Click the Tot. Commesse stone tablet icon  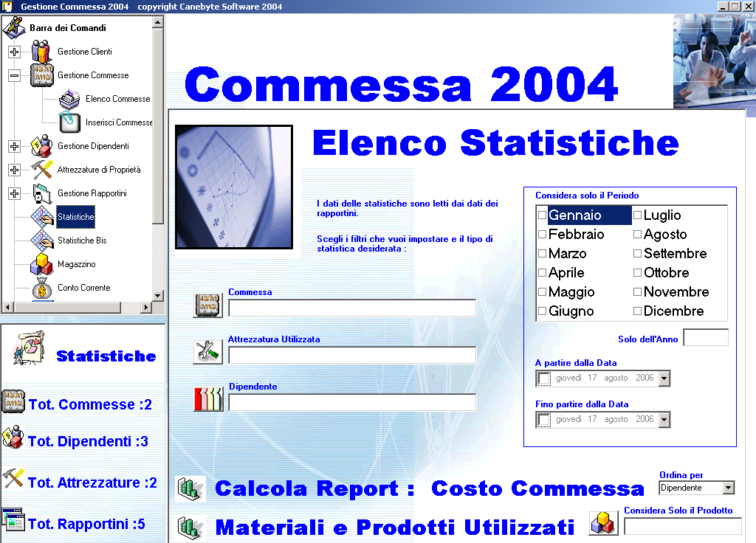(x=13, y=401)
